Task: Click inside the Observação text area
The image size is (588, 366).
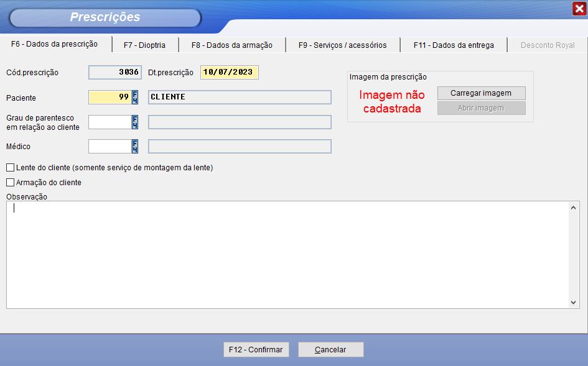Action: (286, 255)
